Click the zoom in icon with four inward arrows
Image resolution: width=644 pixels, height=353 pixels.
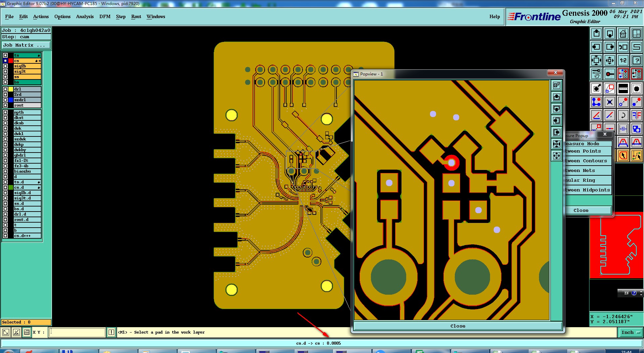point(596,60)
